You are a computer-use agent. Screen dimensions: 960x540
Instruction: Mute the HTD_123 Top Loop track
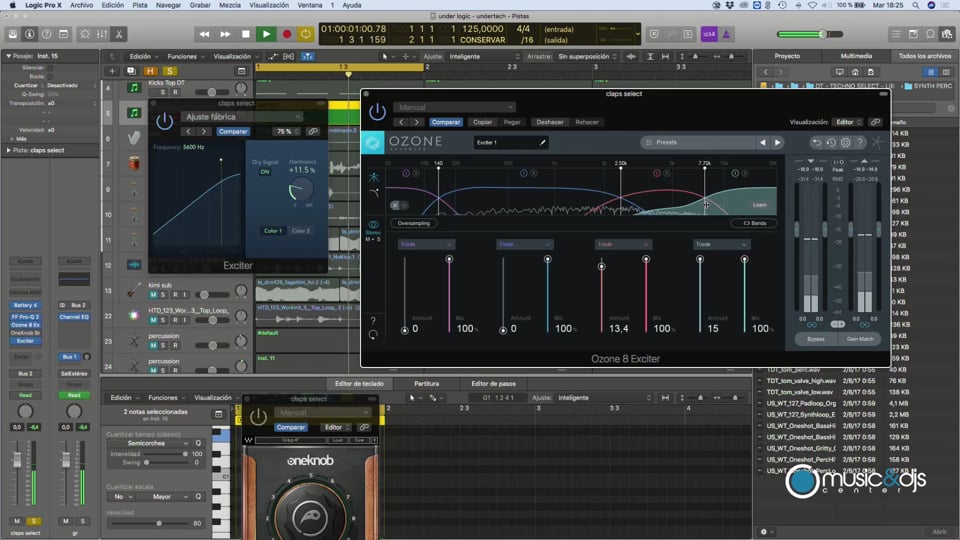pyautogui.click(x=153, y=320)
